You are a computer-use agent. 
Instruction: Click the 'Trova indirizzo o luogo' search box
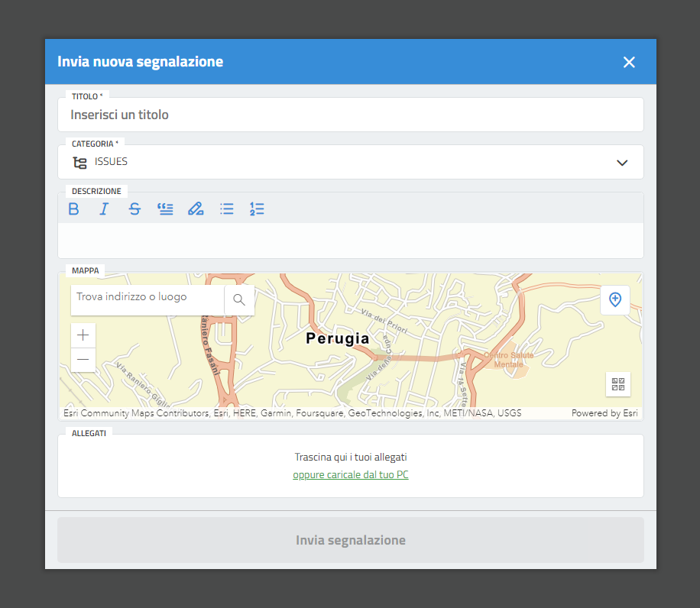(147, 298)
